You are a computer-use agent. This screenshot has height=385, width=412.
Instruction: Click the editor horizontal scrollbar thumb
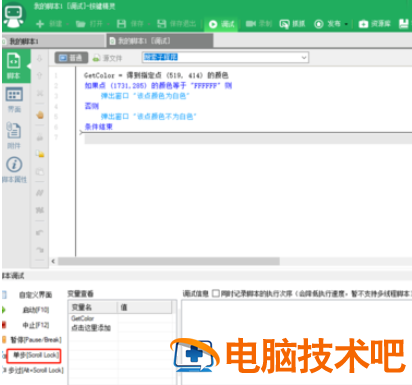click(169, 261)
